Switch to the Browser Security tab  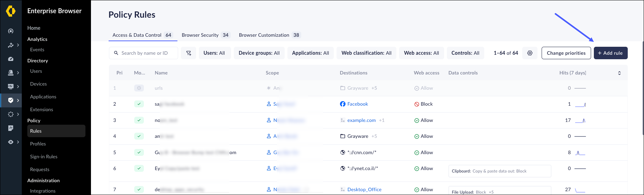point(205,35)
